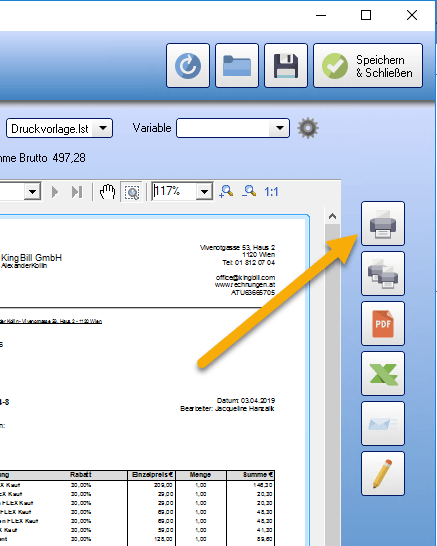Click the Bearbeiter name line in preview
Image resolution: width=437 pixels, height=546 pixels.
pyautogui.click(x=227, y=408)
